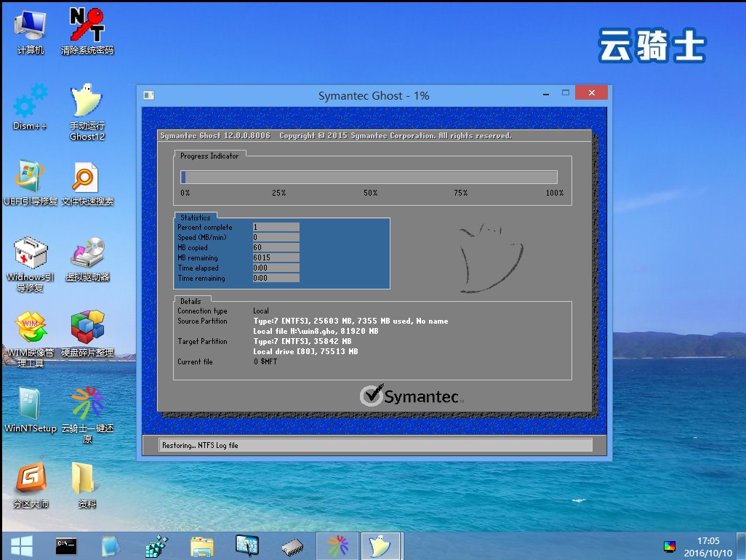Viewport: 746px width, 560px height.
Task: Minimize the Symantec Ghost window
Action: point(546,94)
